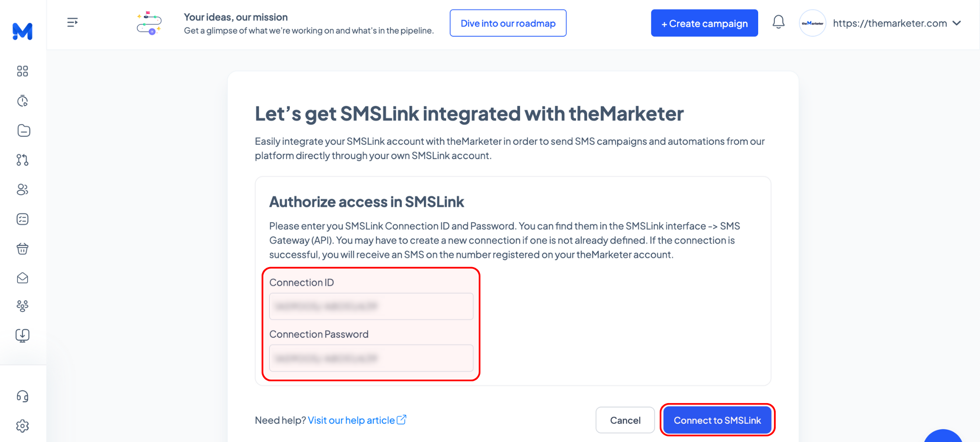Open the settings gear icon
The height and width of the screenshot is (442, 980).
pos(22,426)
